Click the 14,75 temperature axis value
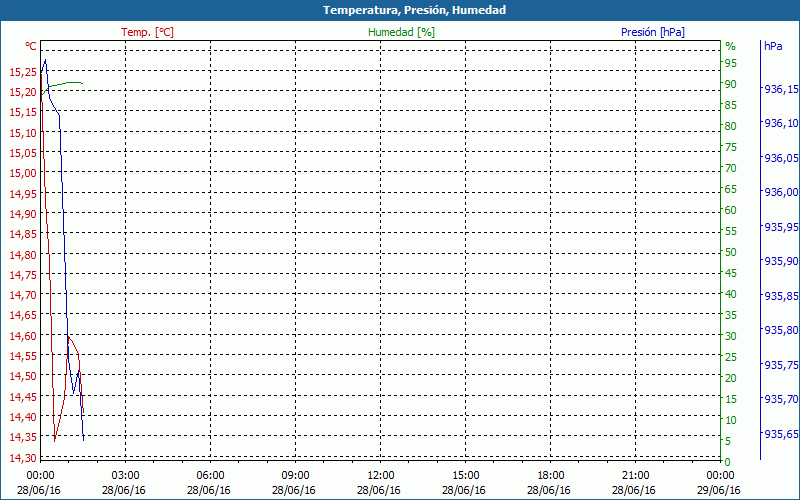The height and width of the screenshot is (500, 800). click(23, 275)
